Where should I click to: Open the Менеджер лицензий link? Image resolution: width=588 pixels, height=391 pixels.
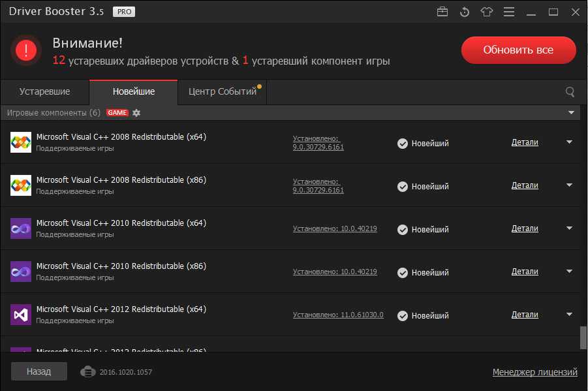534,372
